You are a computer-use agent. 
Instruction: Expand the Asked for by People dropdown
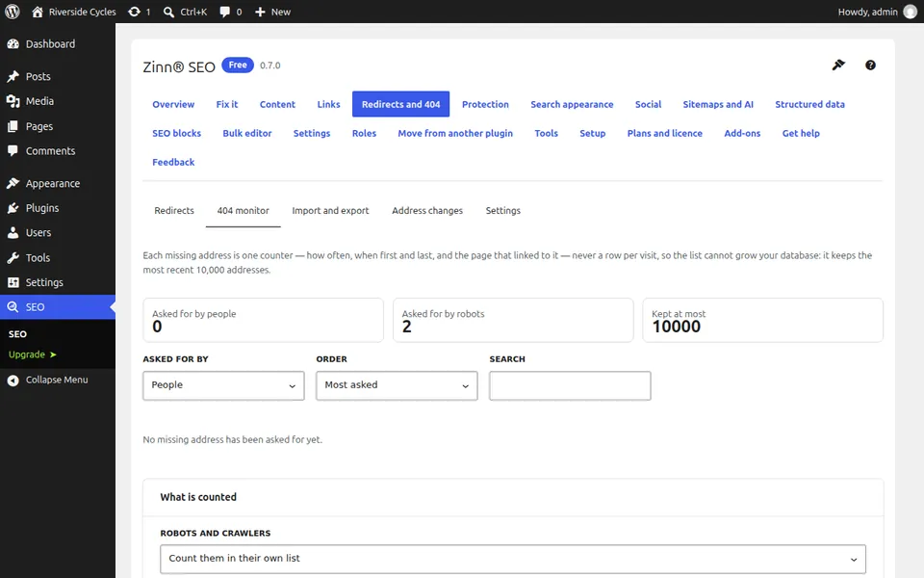coord(223,385)
